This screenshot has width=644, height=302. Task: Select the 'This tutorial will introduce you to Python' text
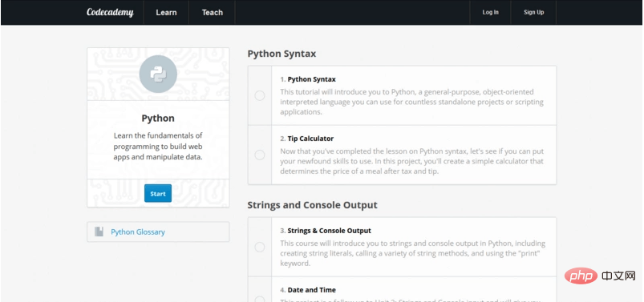coord(412,102)
